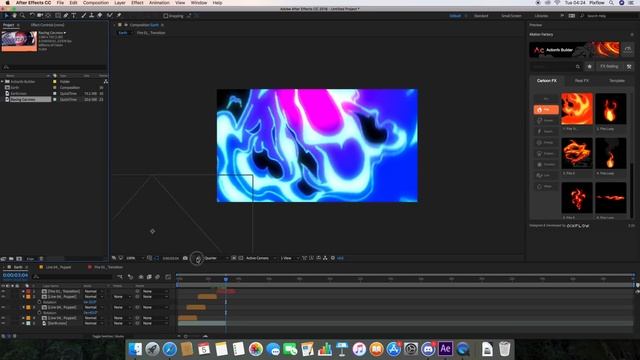Open the Effect menu
This screenshot has width=640, height=360.
click(x=137, y=3)
